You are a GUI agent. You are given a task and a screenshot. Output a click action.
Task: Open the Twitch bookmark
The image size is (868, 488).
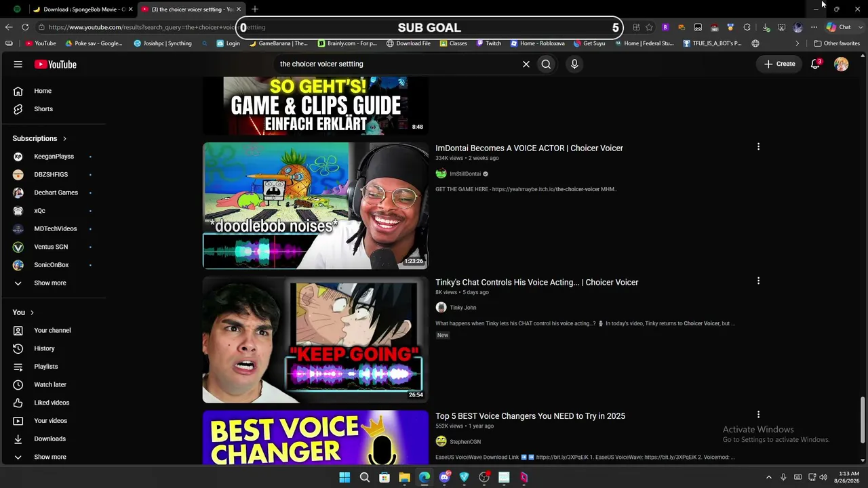point(489,43)
